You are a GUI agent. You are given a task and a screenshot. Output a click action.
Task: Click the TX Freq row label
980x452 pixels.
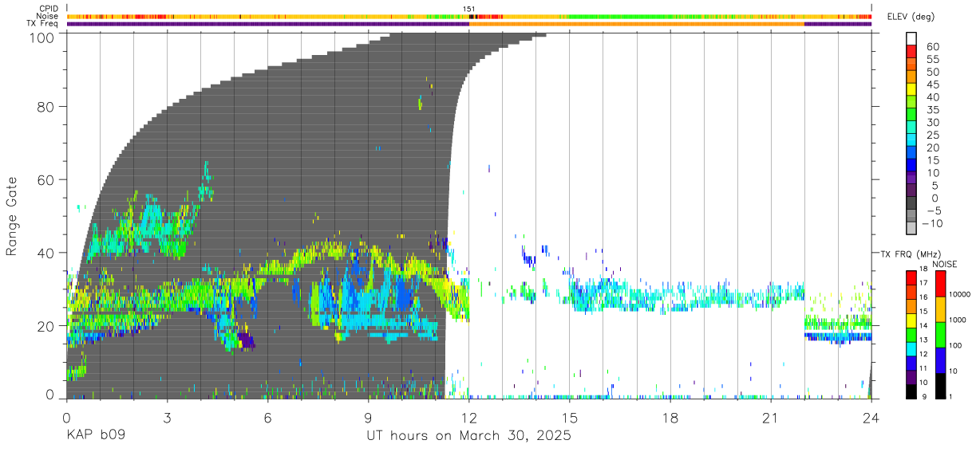42,23
